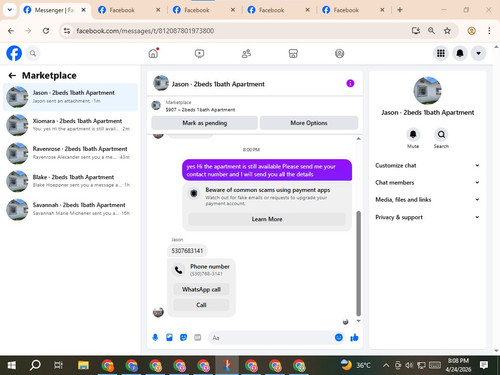Viewport: 500px width, 375px height.
Task: Go to the Home feed icon
Action: point(153,53)
